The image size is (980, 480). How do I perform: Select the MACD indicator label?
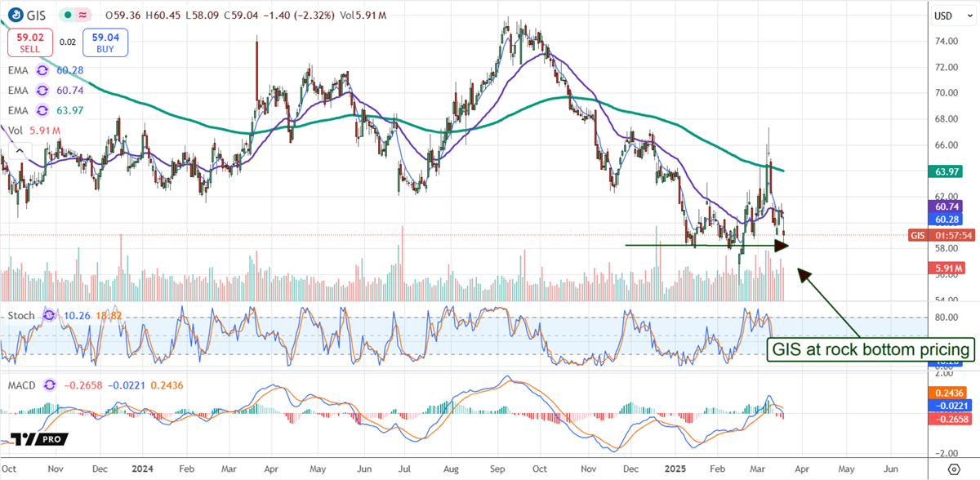pyautogui.click(x=24, y=384)
